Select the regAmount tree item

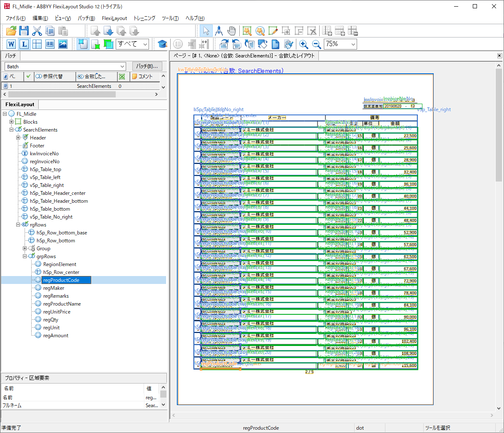point(56,335)
